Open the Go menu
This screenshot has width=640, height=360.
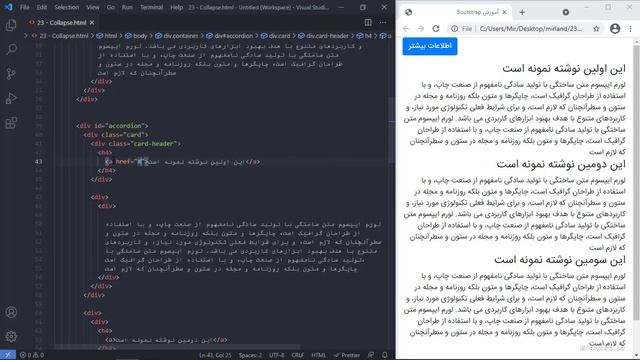(x=111, y=7)
